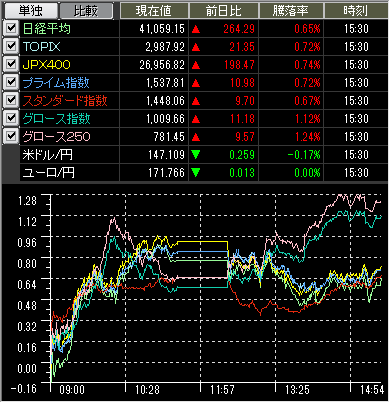The width and height of the screenshot is (390, 403).
Task: Toggle the TOPIX checkbox
Action: point(11,46)
